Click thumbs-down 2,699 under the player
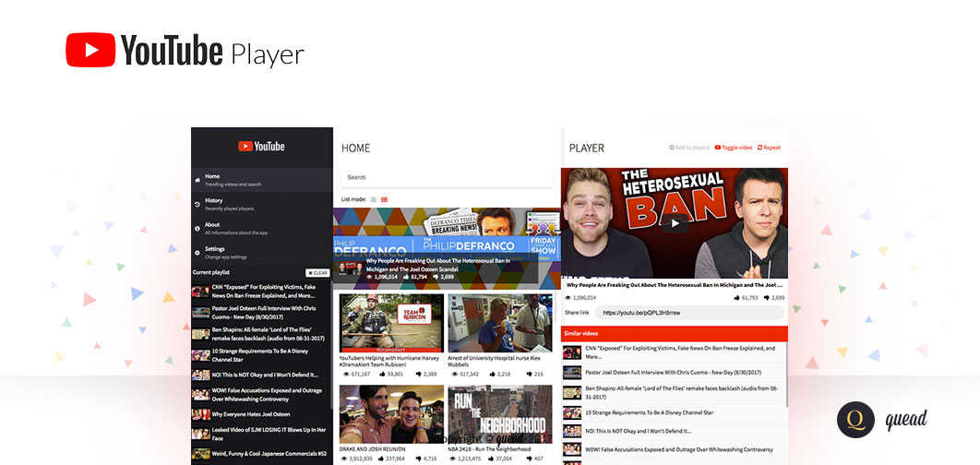The width and height of the screenshot is (980, 465). (x=766, y=298)
